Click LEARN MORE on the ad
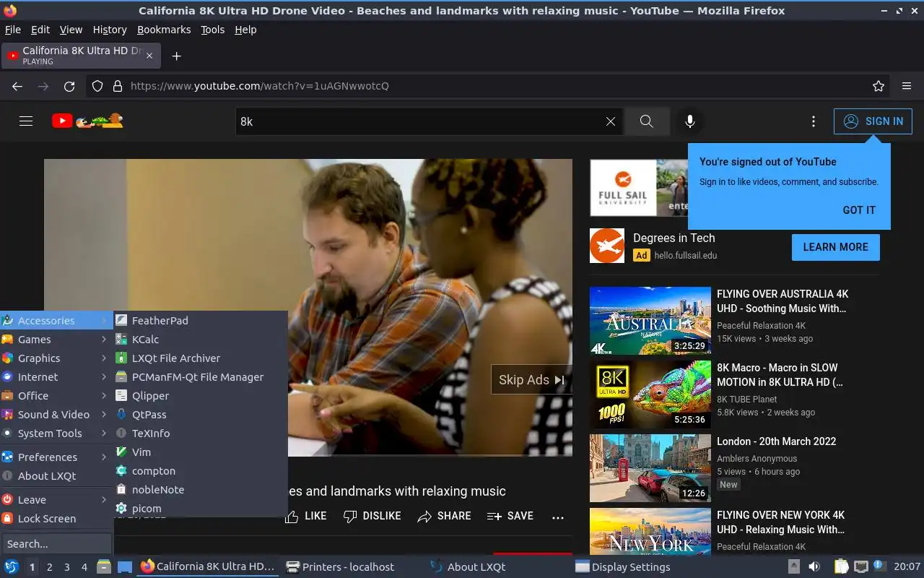Image resolution: width=924 pixels, height=578 pixels. pyautogui.click(x=836, y=247)
